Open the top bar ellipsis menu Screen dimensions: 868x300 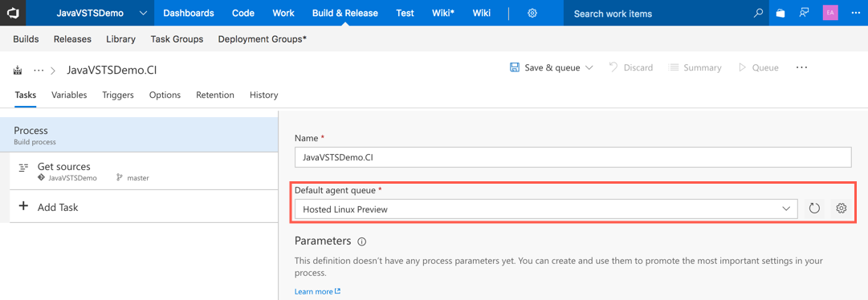coord(855,14)
